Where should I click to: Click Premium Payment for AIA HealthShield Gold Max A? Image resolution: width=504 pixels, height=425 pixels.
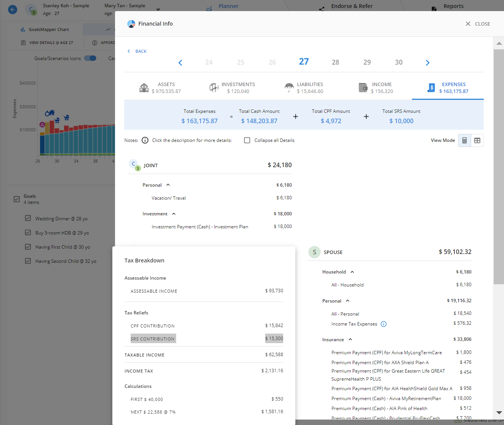pos(392,389)
